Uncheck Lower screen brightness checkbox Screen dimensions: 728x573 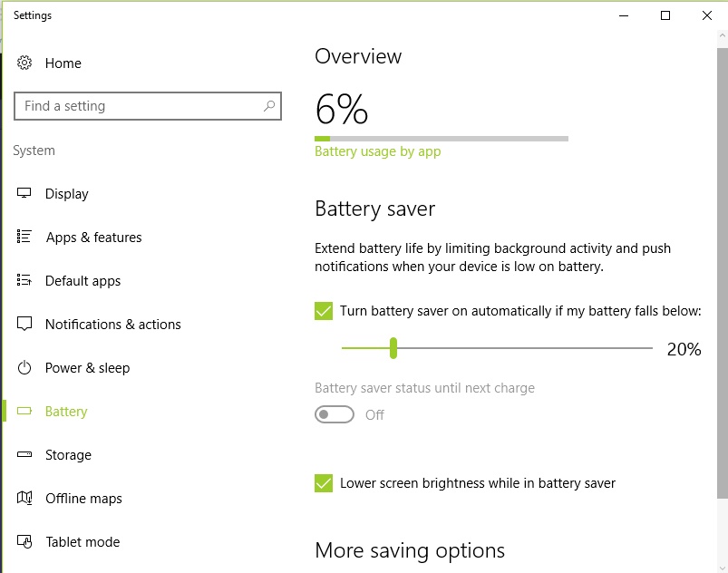click(324, 483)
